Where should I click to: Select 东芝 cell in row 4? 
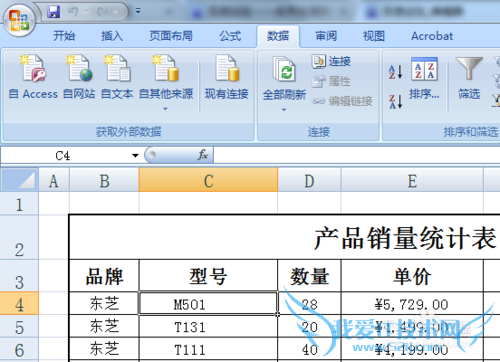coord(104,303)
